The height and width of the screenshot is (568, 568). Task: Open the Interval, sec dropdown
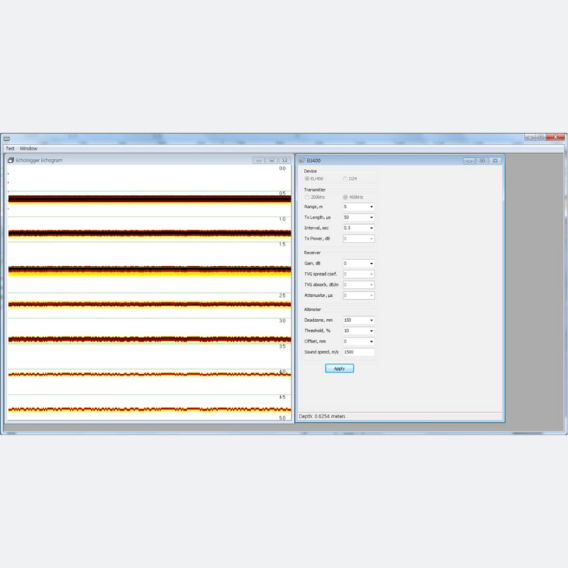click(x=371, y=228)
